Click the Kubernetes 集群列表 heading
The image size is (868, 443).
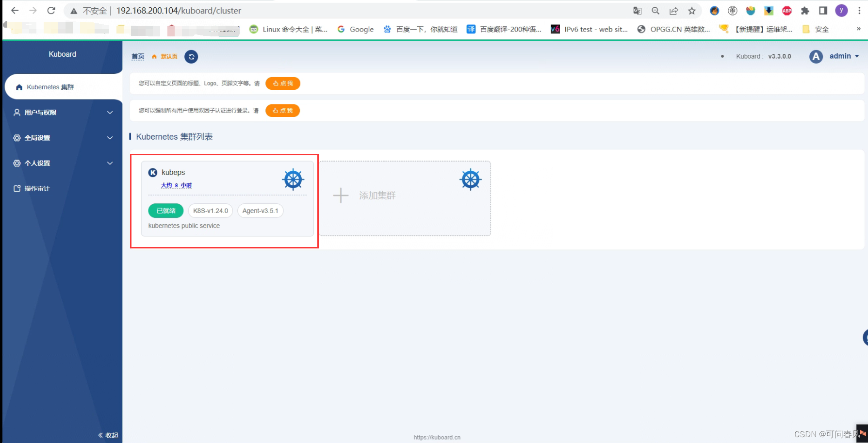point(174,137)
